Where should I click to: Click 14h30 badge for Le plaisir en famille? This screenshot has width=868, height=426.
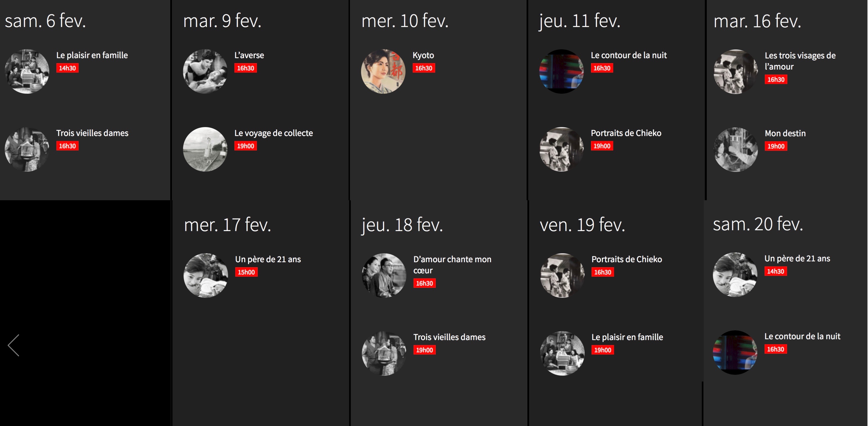pos(68,68)
